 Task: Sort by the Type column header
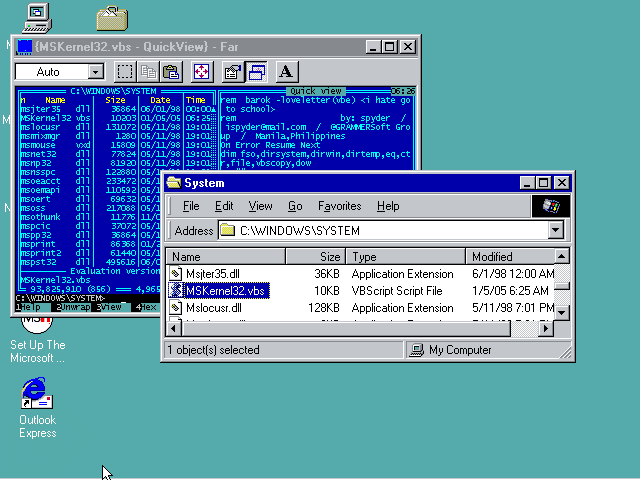[406, 257]
